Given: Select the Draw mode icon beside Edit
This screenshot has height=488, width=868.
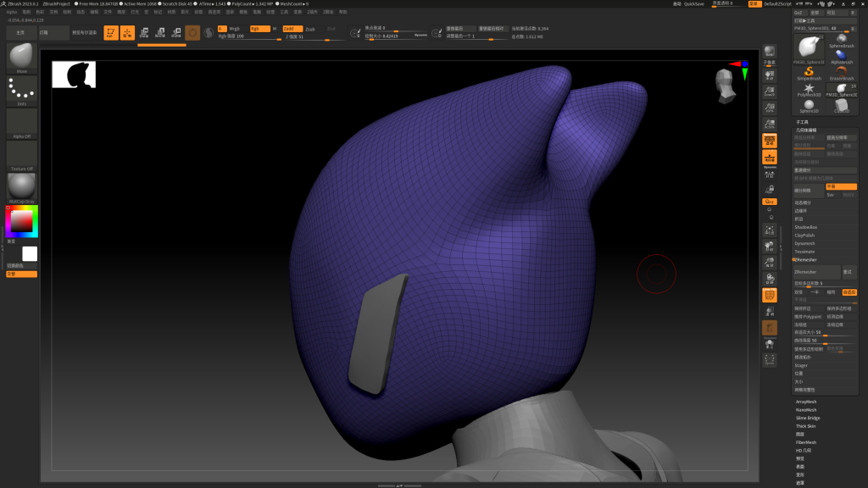Looking at the screenshot, I should point(127,32).
